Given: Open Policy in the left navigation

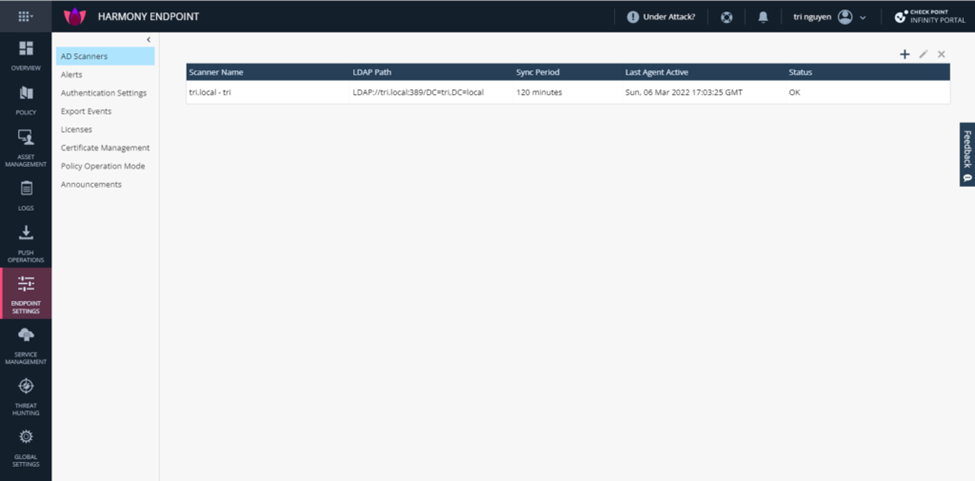Looking at the screenshot, I should (25, 101).
